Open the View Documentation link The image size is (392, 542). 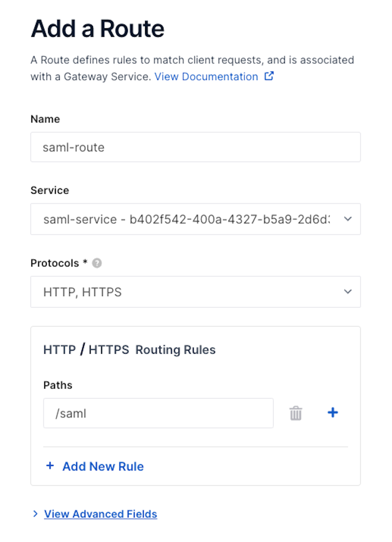[x=206, y=77]
